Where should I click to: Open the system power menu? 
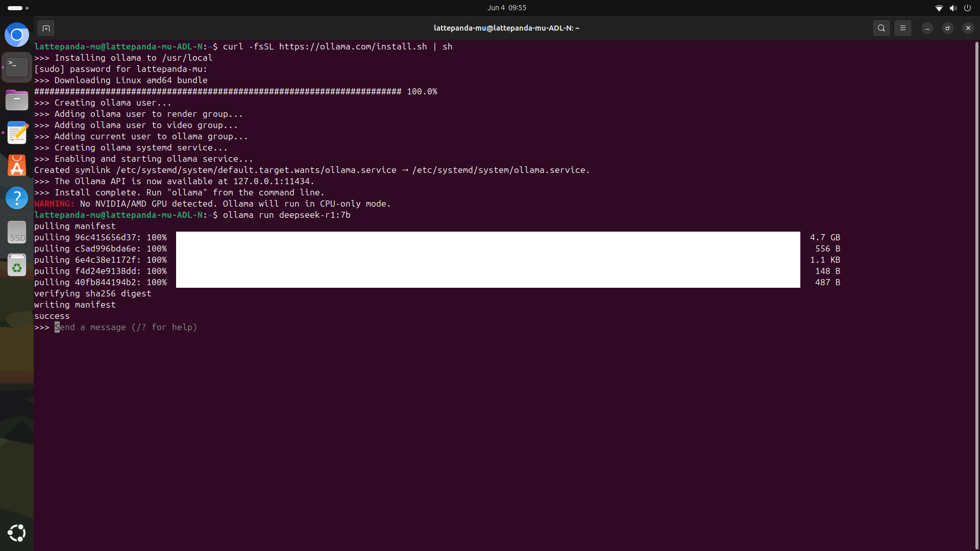pyautogui.click(x=967, y=8)
